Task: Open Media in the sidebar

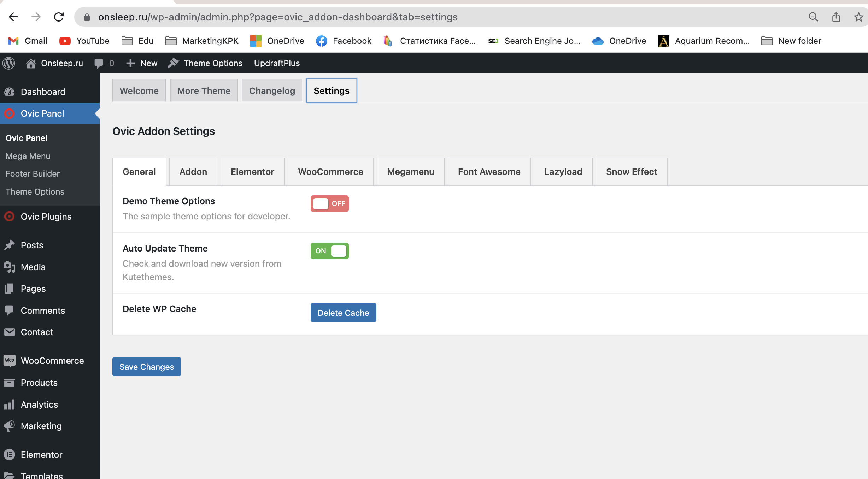Action: [x=50, y=267]
